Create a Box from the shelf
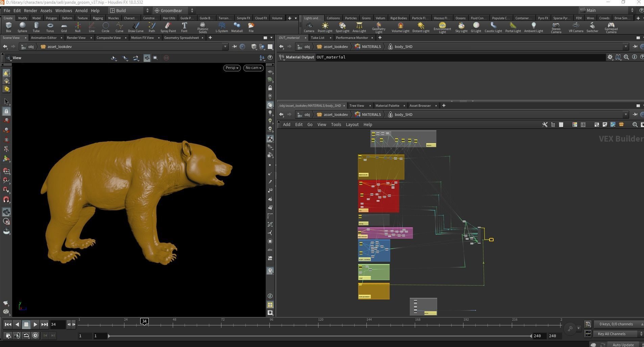The width and height of the screenshot is (644, 347). pos(8,27)
